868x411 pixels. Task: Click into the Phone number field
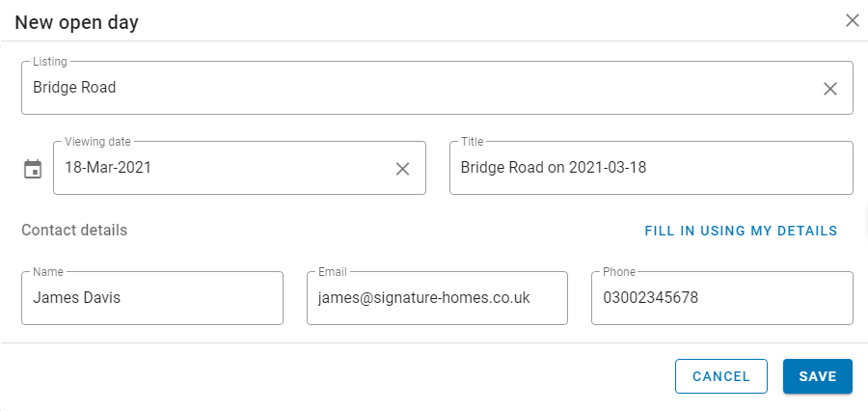point(721,298)
